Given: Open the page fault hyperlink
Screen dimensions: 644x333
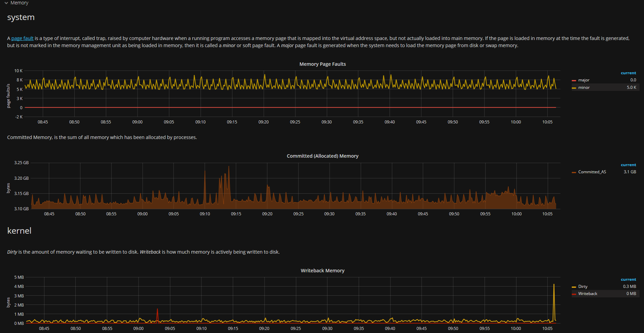Looking at the screenshot, I should pyautogui.click(x=22, y=38).
